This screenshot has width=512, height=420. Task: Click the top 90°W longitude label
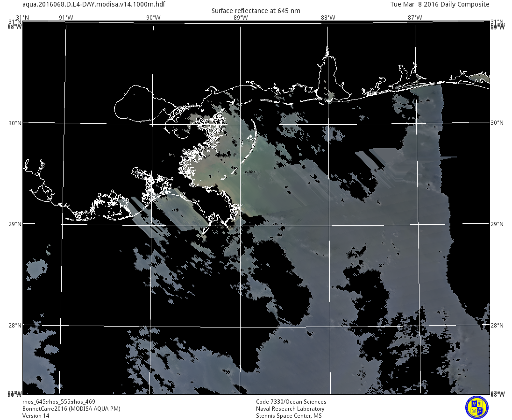[153, 18]
